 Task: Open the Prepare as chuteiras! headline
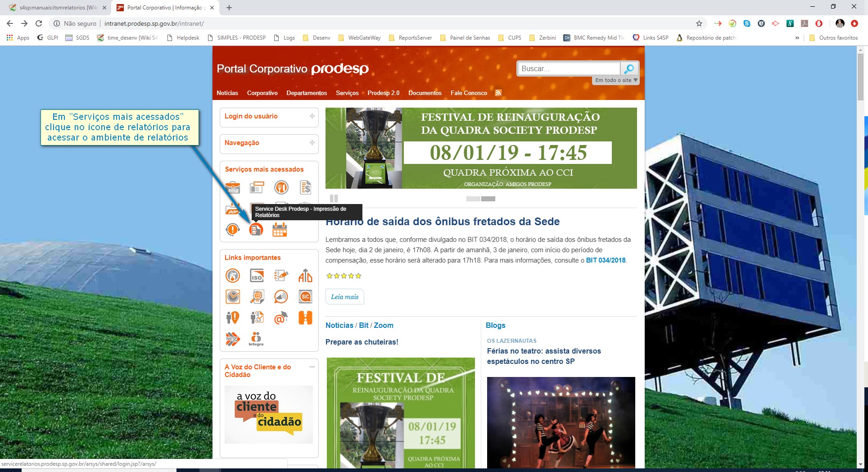(x=362, y=342)
